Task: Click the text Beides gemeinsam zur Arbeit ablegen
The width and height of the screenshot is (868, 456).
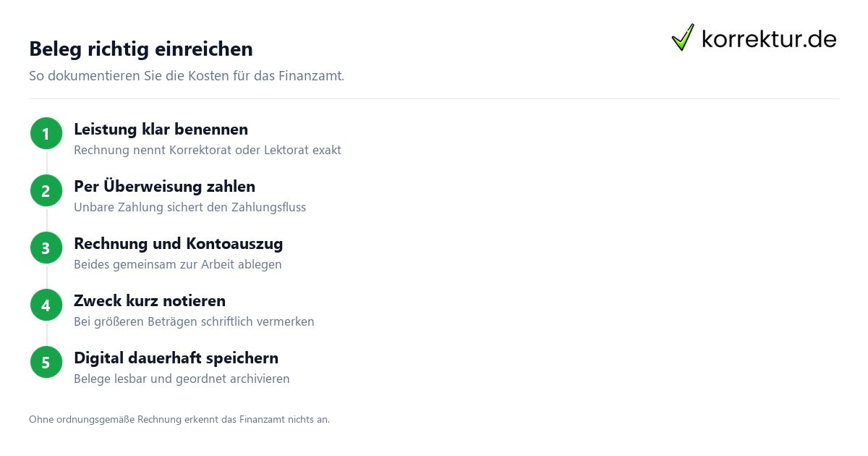Action: click(x=178, y=265)
